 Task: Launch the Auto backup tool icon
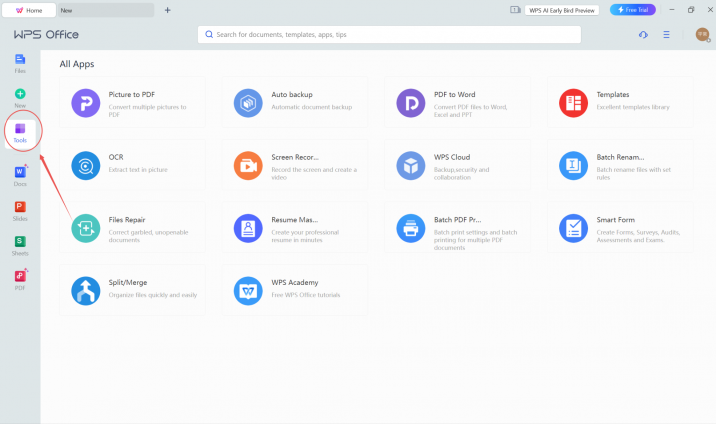(247, 102)
